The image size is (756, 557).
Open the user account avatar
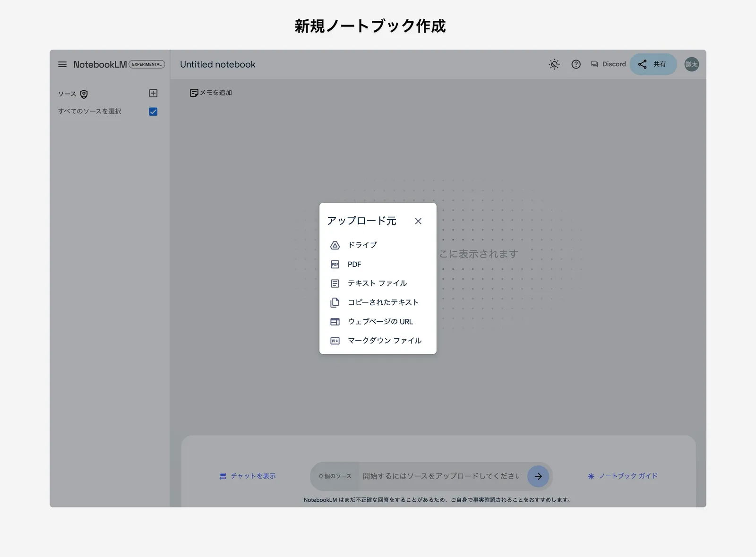pos(692,64)
